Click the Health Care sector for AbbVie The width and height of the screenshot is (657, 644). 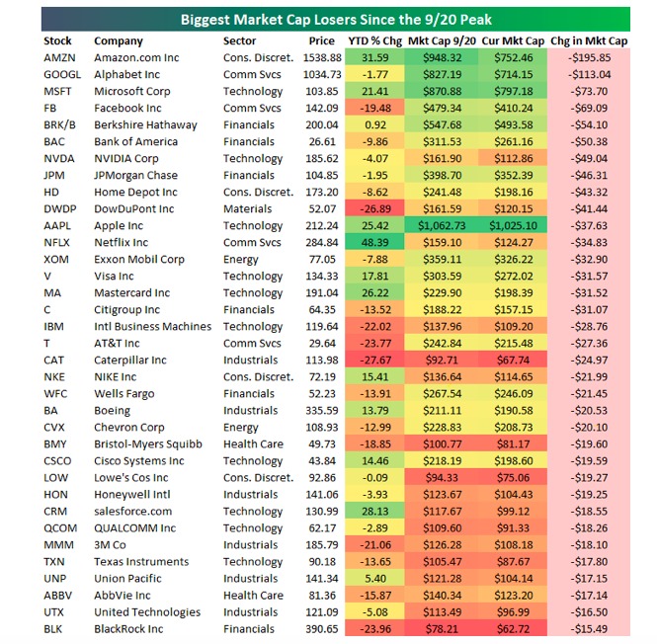click(x=253, y=596)
